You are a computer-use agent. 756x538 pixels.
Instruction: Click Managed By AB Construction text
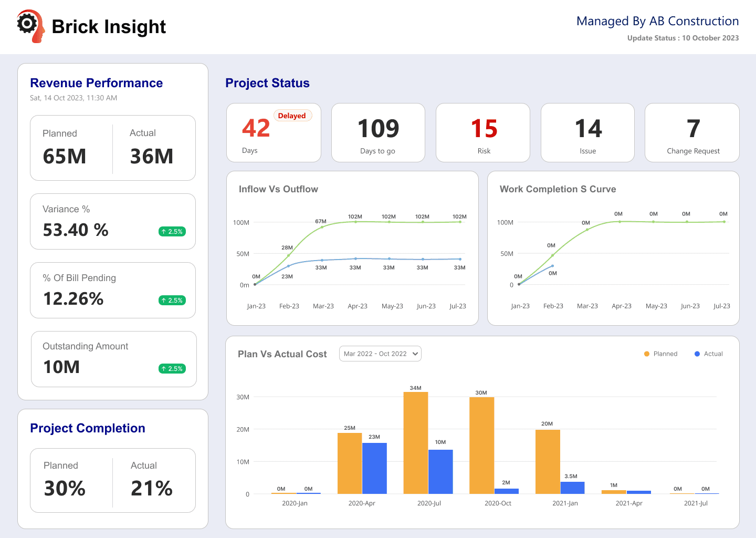[657, 21]
